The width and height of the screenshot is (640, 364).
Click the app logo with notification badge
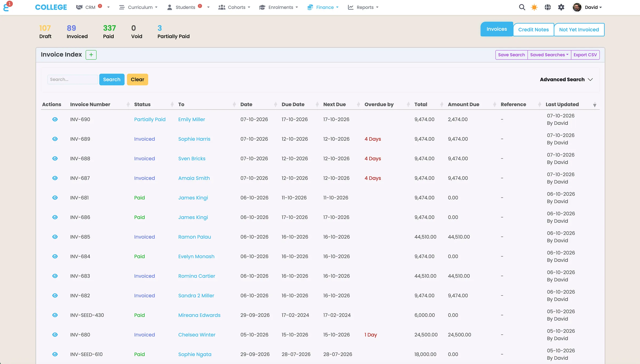pos(7,6)
